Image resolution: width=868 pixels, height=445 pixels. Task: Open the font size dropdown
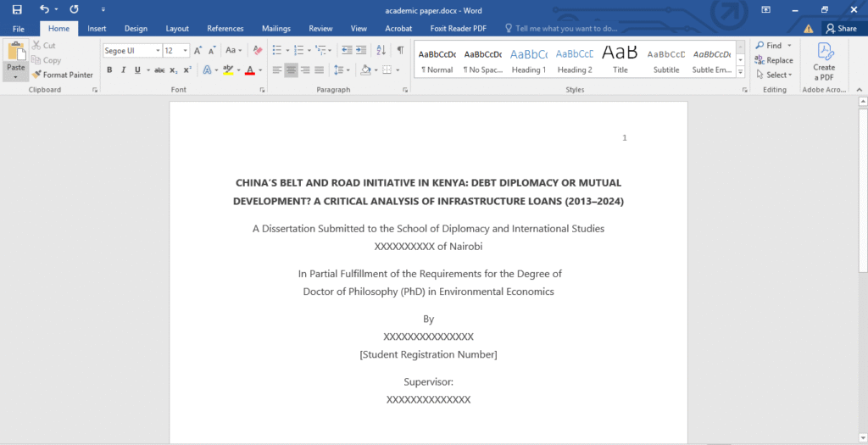(x=184, y=51)
